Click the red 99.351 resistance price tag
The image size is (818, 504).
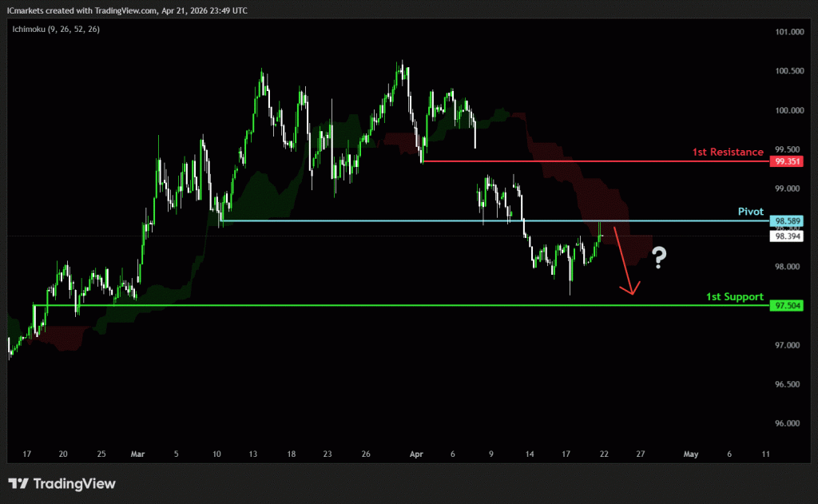coord(786,161)
